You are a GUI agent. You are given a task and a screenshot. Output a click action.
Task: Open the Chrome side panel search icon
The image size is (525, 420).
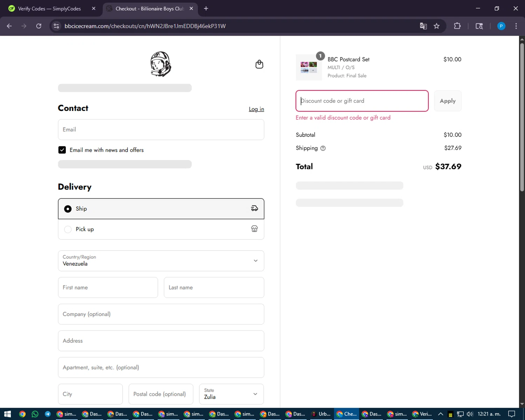click(479, 26)
